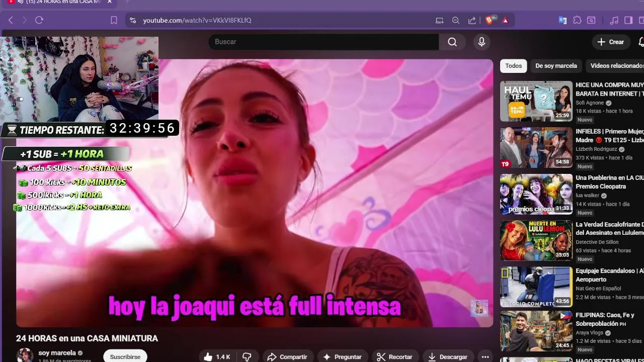Click the Recortar scissors button
This screenshot has height=362, width=644.
395,357
